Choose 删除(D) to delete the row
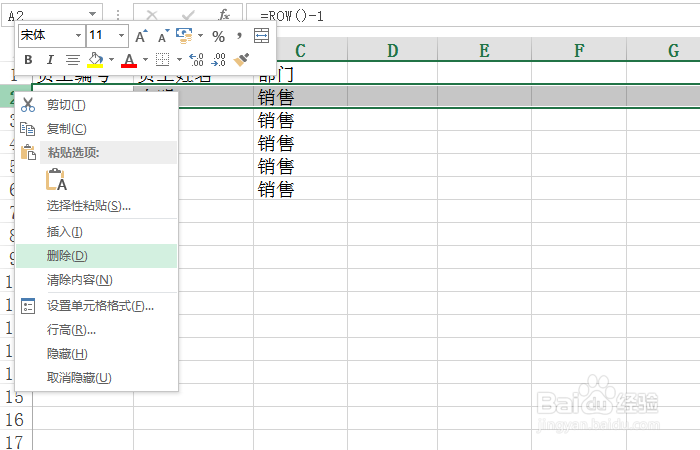700x450 pixels. pos(96,256)
